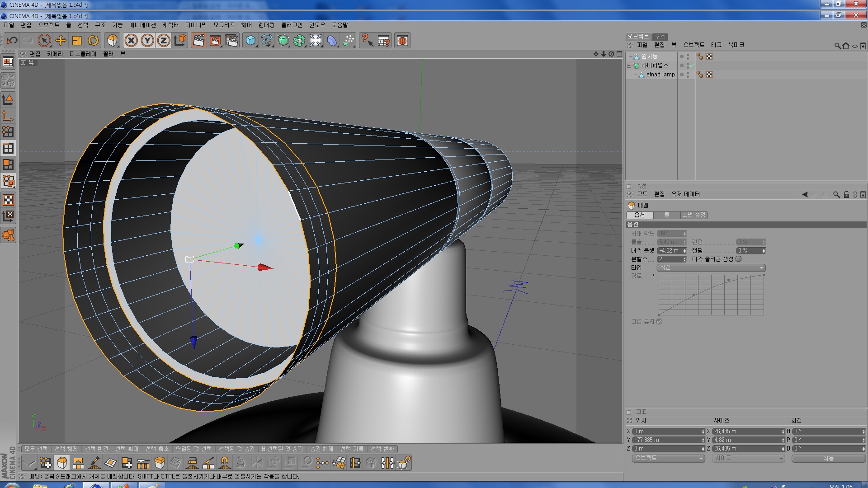Click the checker texture tag on stnad lamp
Screen dimensions: 868x488
click(709, 75)
